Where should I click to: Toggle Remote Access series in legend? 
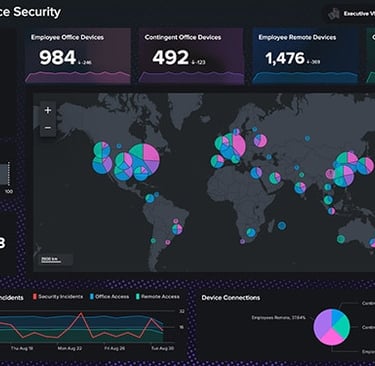[x=158, y=296]
